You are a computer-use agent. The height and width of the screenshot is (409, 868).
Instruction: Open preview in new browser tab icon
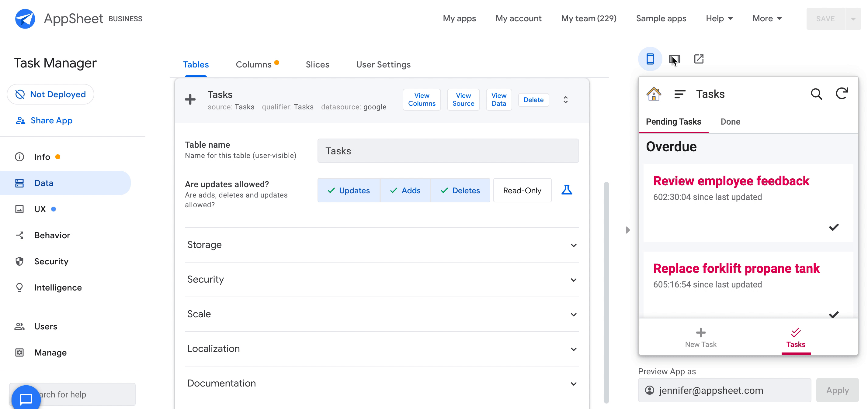(699, 59)
